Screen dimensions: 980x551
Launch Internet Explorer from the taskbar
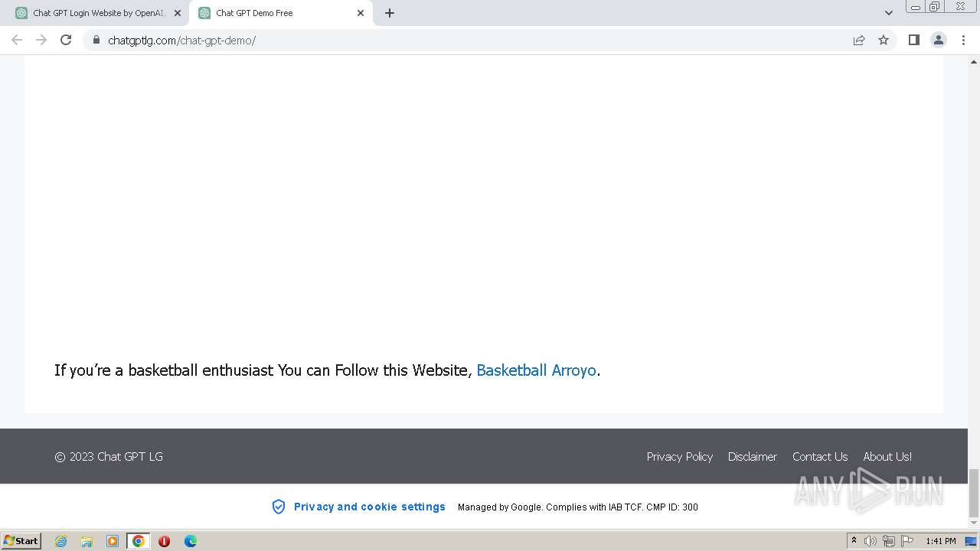(x=60, y=541)
